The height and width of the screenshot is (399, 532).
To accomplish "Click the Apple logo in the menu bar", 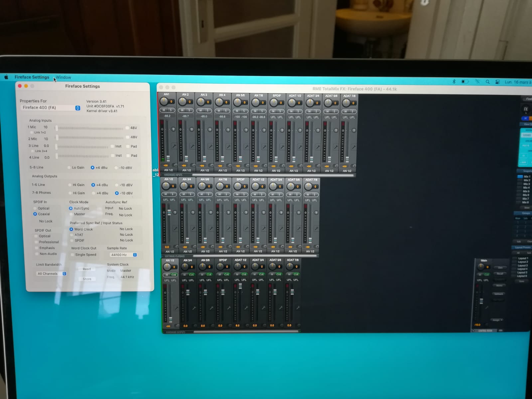I will pyautogui.click(x=6, y=77).
